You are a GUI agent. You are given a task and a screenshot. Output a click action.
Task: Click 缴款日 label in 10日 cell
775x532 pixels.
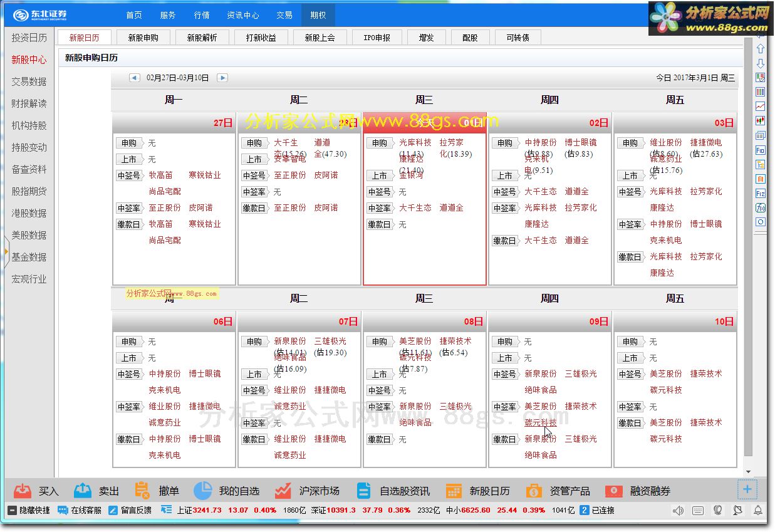tap(630, 423)
